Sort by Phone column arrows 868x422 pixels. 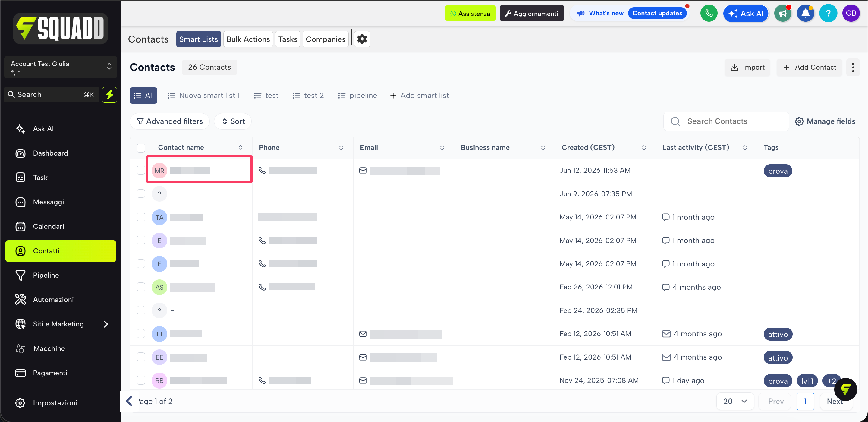click(341, 148)
